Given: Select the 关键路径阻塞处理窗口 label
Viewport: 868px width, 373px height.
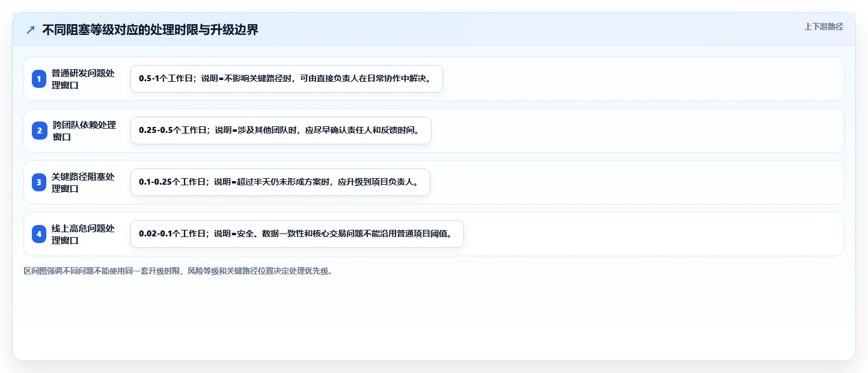Looking at the screenshot, I should click(x=83, y=182).
